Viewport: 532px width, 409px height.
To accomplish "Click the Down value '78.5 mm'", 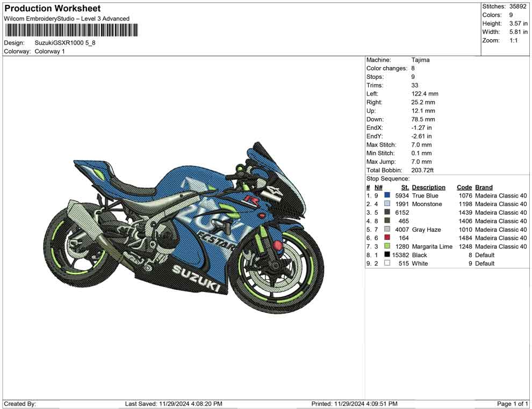I will point(423,119).
